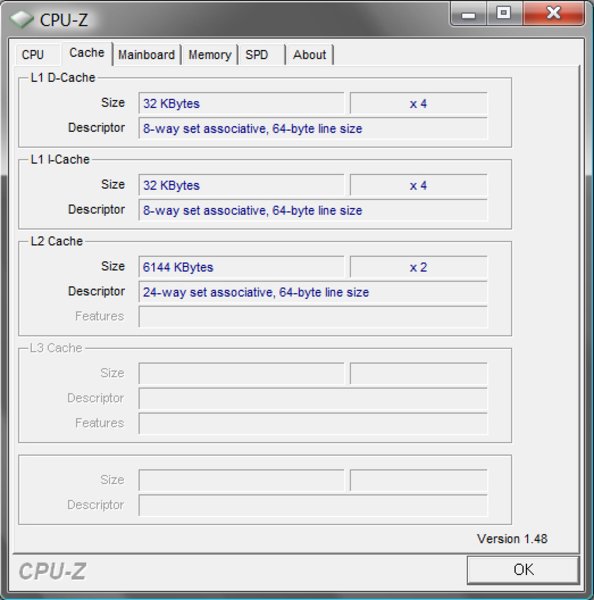This screenshot has width=594, height=600.
Task: Select the Cache tab
Action: coord(87,53)
